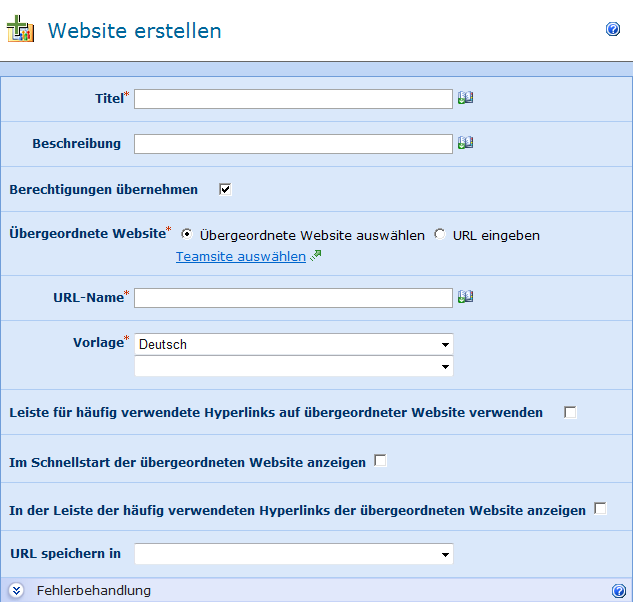
Task: Click the book icon next to URL-Name field
Action: pyautogui.click(x=465, y=297)
